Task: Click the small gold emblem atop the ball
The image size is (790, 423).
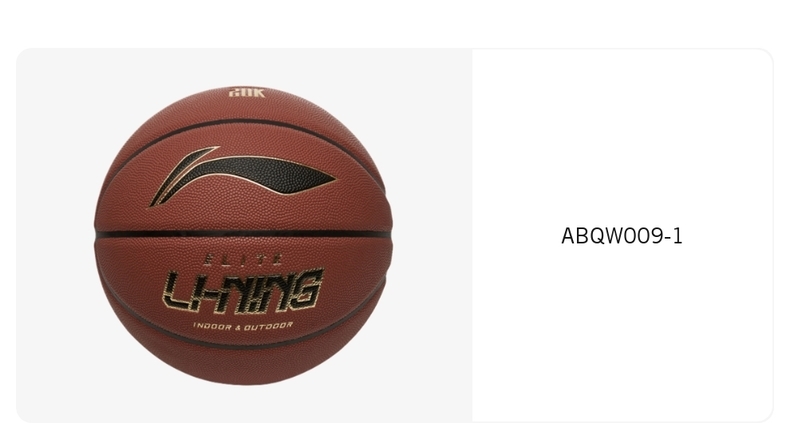Action: (x=246, y=93)
